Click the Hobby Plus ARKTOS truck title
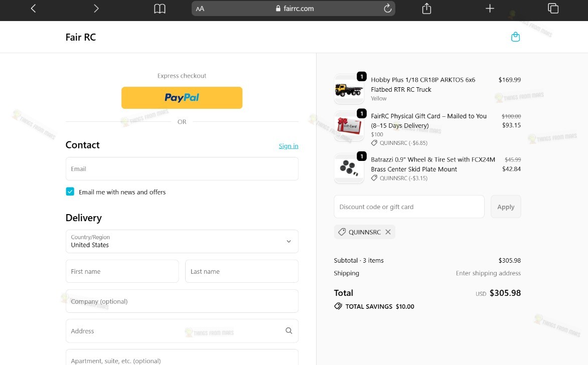Image resolution: width=588 pixels, height=365 pixels. [423, 85]
